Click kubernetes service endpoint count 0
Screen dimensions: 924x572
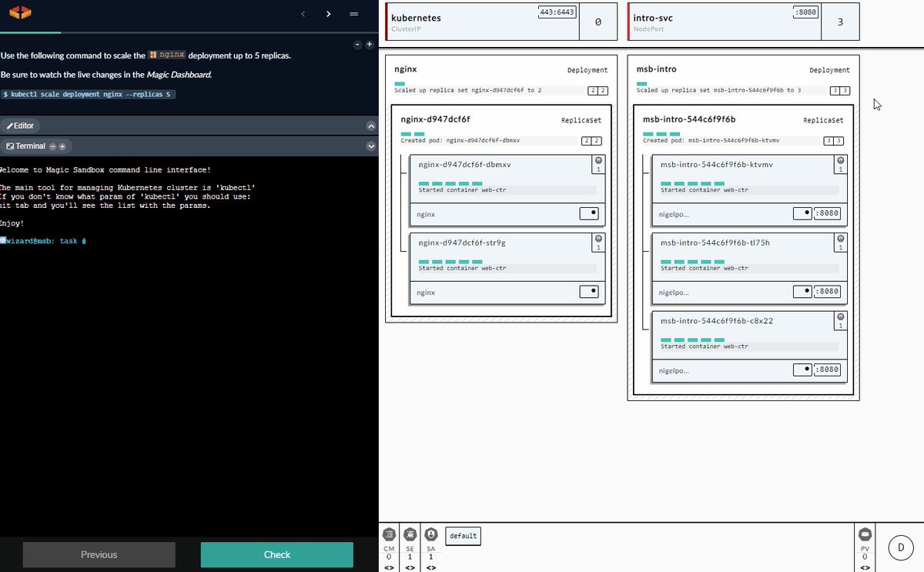click(598, 22)
